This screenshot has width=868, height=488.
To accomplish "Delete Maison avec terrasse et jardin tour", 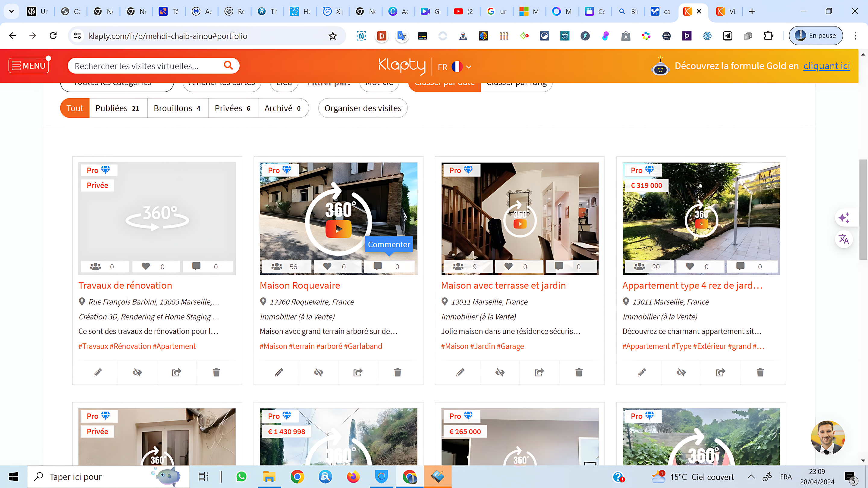I will [x=579, y=372].
